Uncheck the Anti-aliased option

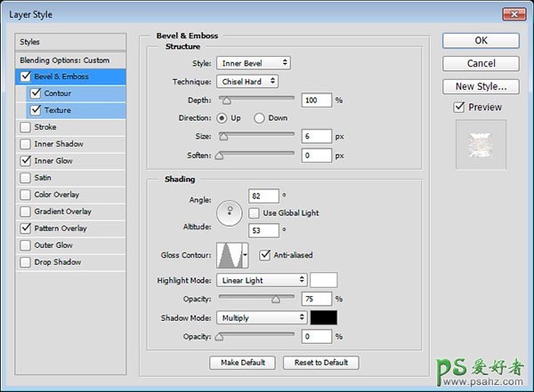point(265,255)
